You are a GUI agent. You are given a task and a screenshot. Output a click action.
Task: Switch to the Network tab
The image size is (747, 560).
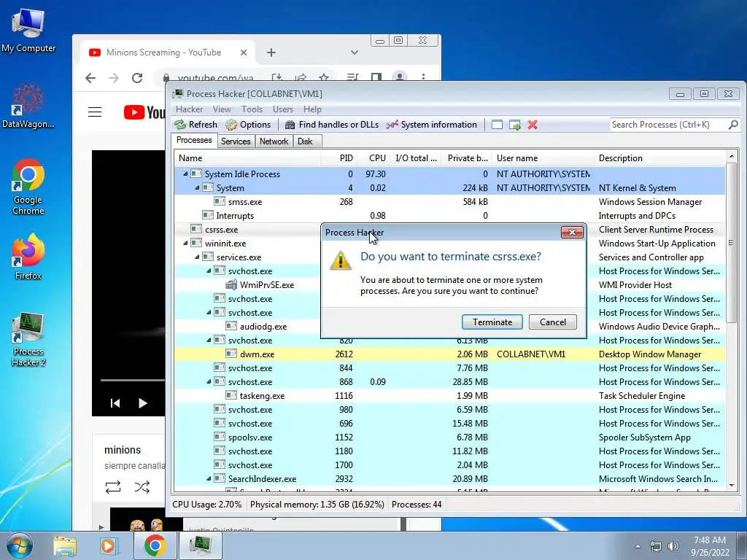(x=274, y=141)
